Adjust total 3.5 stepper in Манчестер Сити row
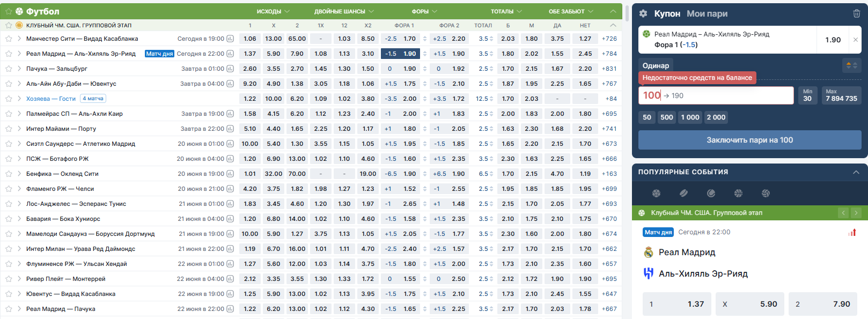This screenshot has height=319, width=868. (491, 39)
